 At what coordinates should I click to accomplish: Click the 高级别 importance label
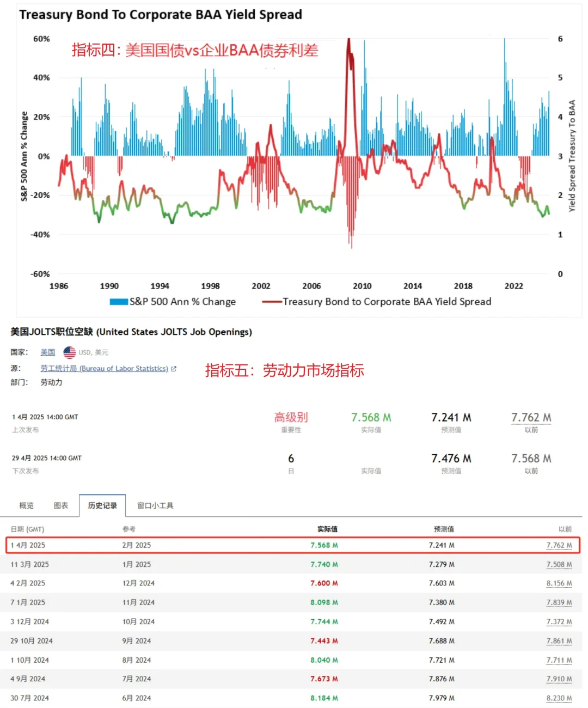[x=291, y=417]
